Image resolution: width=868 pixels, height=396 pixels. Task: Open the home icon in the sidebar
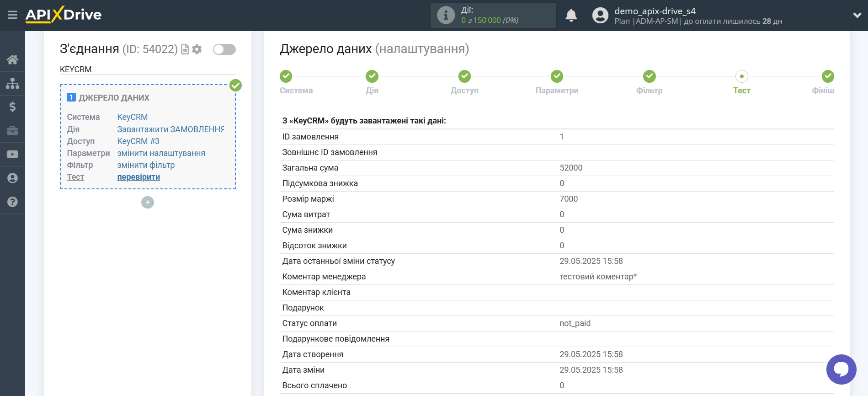coord(12,59)
